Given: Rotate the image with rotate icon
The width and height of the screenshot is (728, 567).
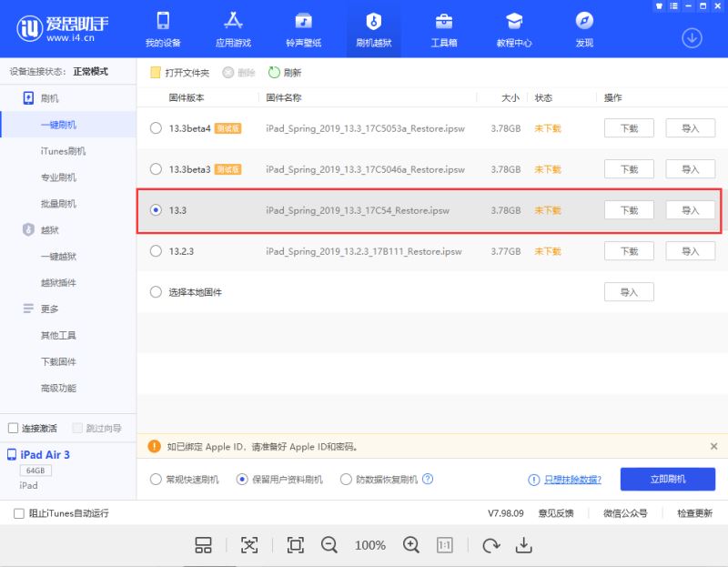Looking at the screenshot, I should click(490, 545).
